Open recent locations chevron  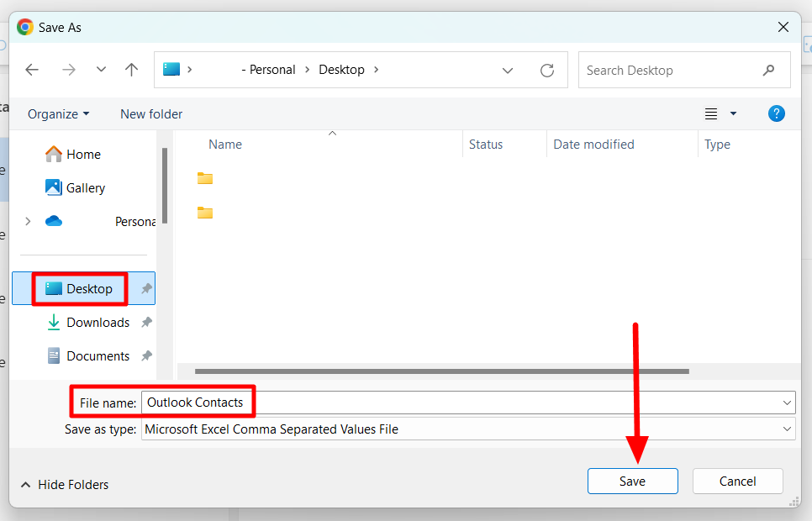[101, 70]
